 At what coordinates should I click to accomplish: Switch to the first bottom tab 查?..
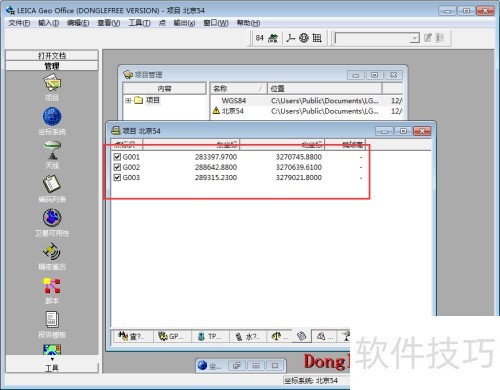click(132, 336)
